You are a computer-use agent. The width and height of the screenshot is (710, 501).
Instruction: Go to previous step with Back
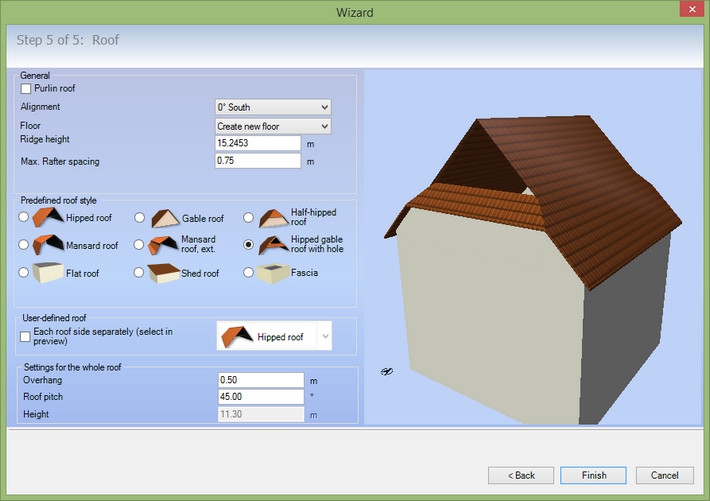point(521,475)
